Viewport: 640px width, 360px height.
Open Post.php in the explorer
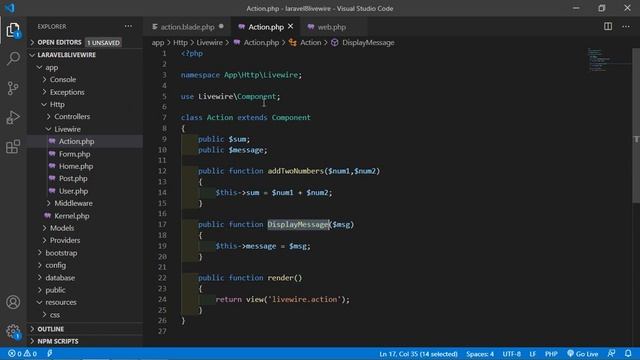coord(73,178)
